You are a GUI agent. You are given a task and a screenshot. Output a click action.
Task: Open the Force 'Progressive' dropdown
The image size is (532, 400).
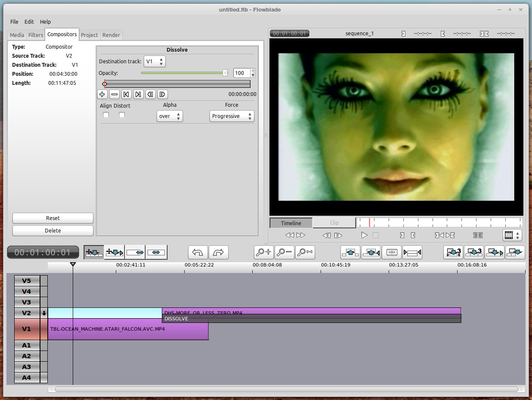[x=232, y=116]
